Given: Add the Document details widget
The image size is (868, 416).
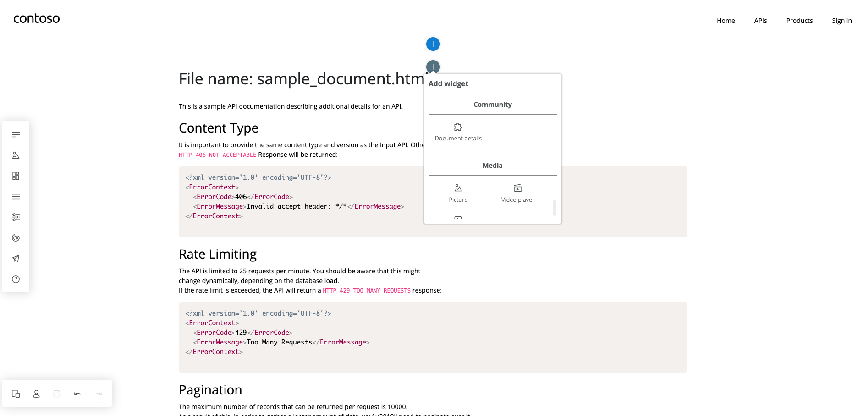Looking at the screenshot, I should [x=458, y=132].
